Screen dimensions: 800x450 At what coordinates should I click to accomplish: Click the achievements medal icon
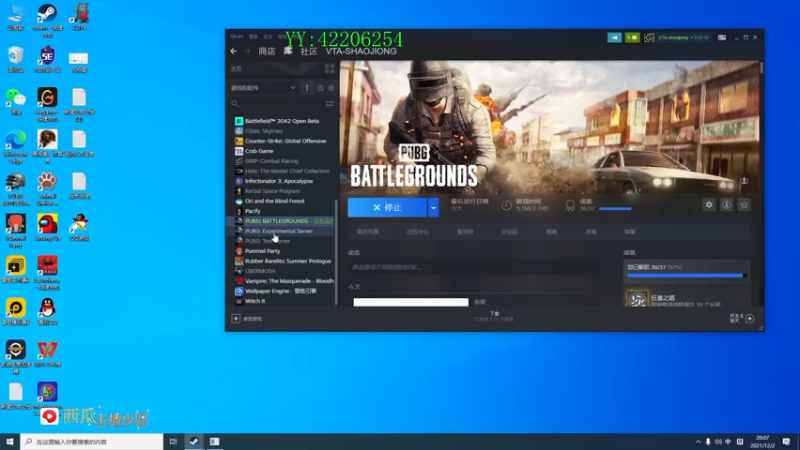click(x=570, y=205)
